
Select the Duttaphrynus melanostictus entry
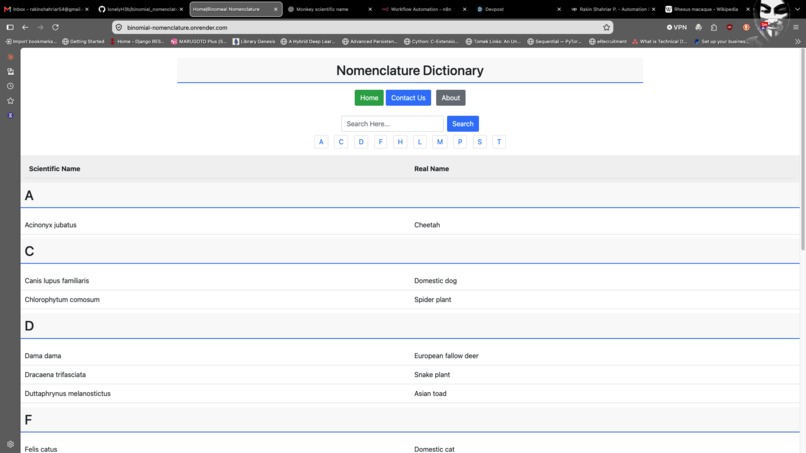click(x=67, y=394)
